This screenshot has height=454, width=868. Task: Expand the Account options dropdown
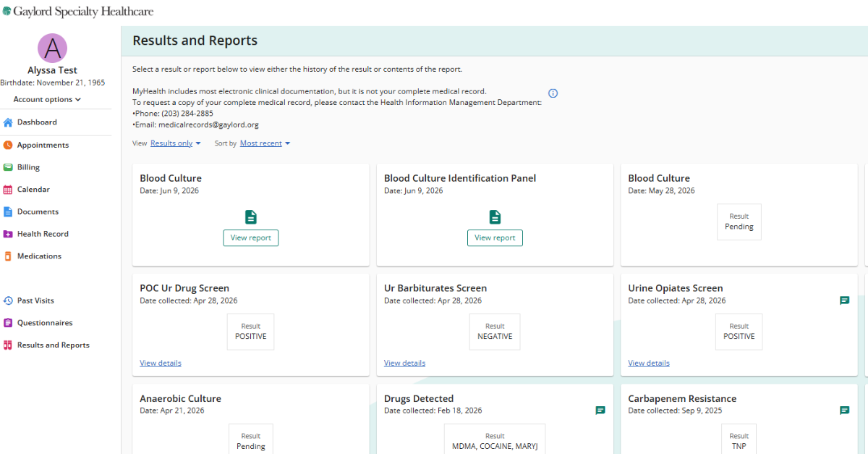coord(48,99)
